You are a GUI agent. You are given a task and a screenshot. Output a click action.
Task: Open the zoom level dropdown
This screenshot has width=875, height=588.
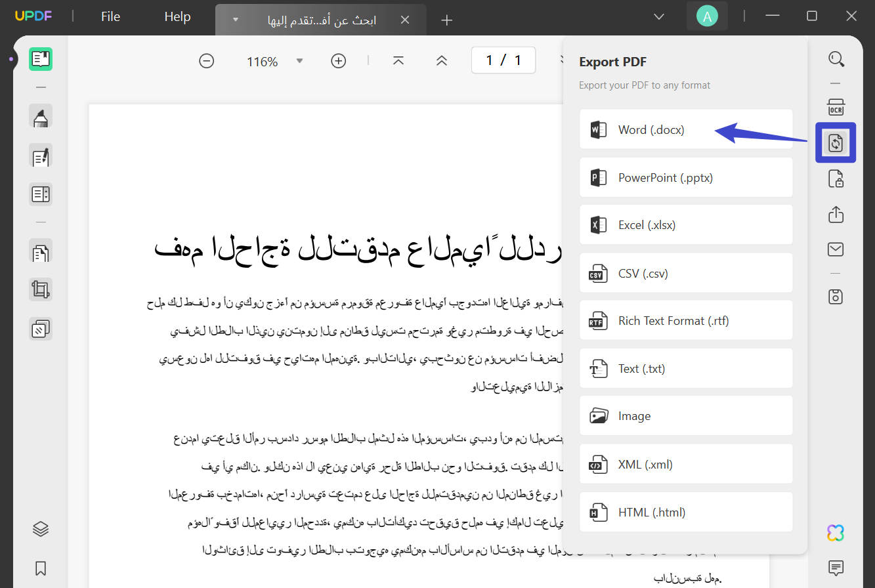pos(299,61)
